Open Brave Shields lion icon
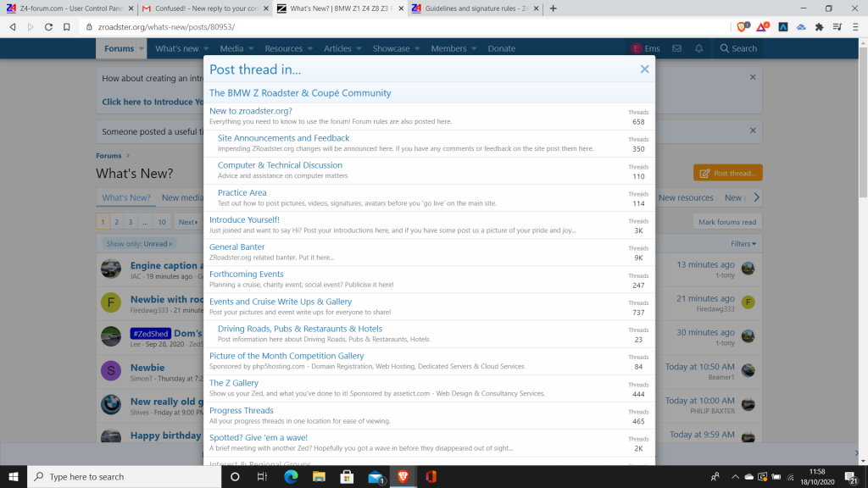 click(x=743, y=26)
